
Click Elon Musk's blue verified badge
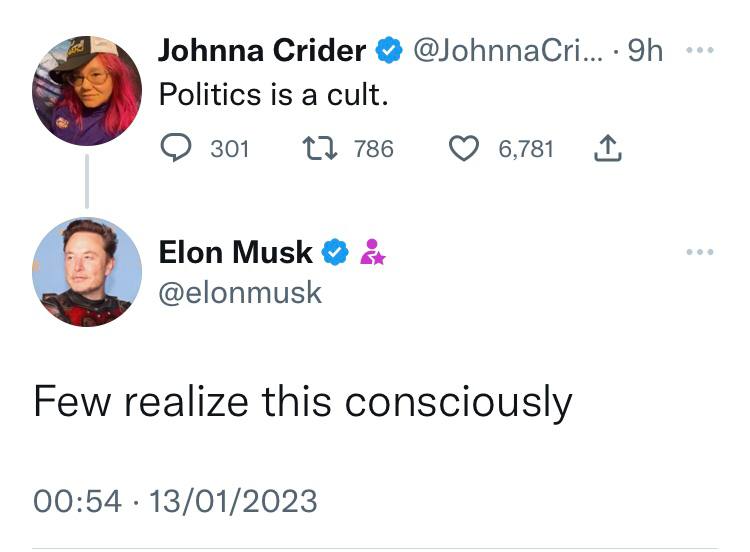334,253
